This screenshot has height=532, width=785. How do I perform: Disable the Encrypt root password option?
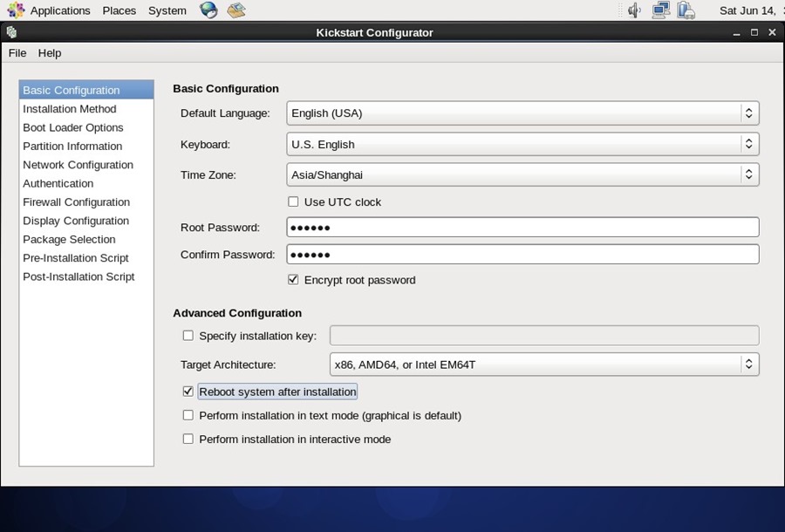click(293, 279)
